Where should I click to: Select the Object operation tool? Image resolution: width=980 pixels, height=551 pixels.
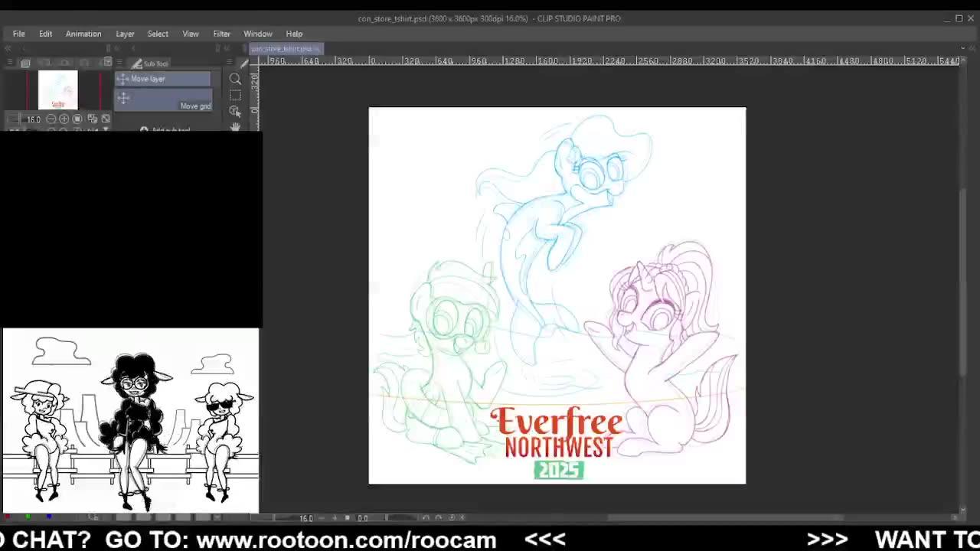click(235, 111)
